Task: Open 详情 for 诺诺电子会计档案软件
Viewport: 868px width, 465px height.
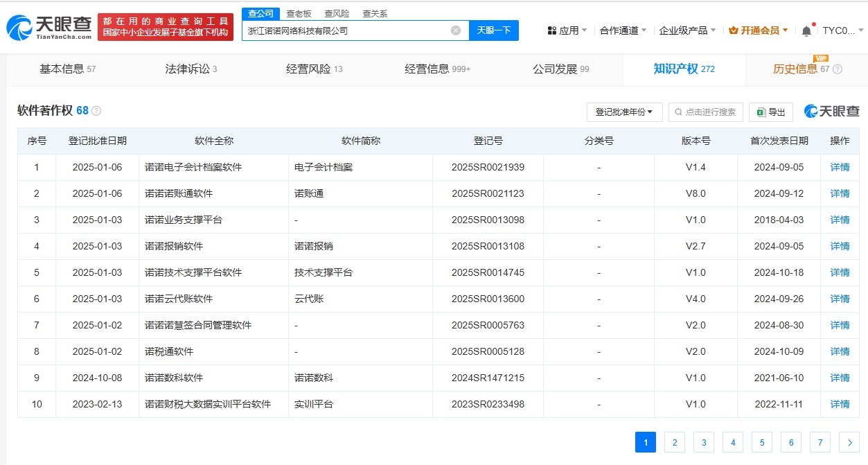Action: [x=838, y=167]
